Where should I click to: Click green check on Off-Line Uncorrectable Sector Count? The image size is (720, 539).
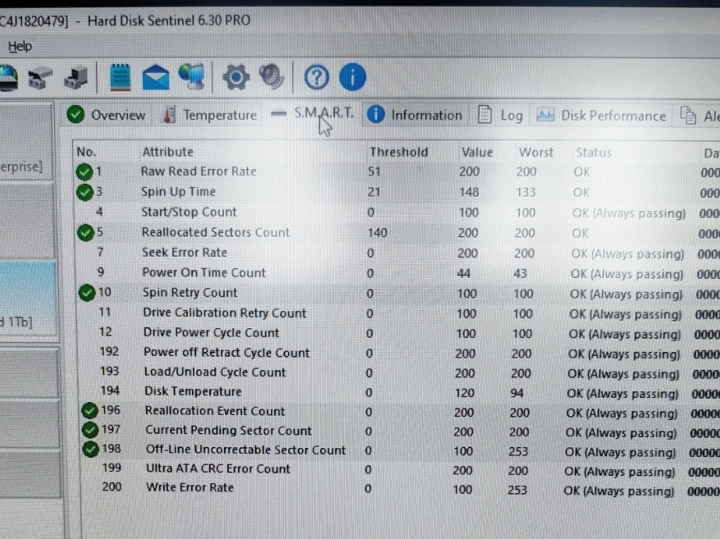[90, 449]
